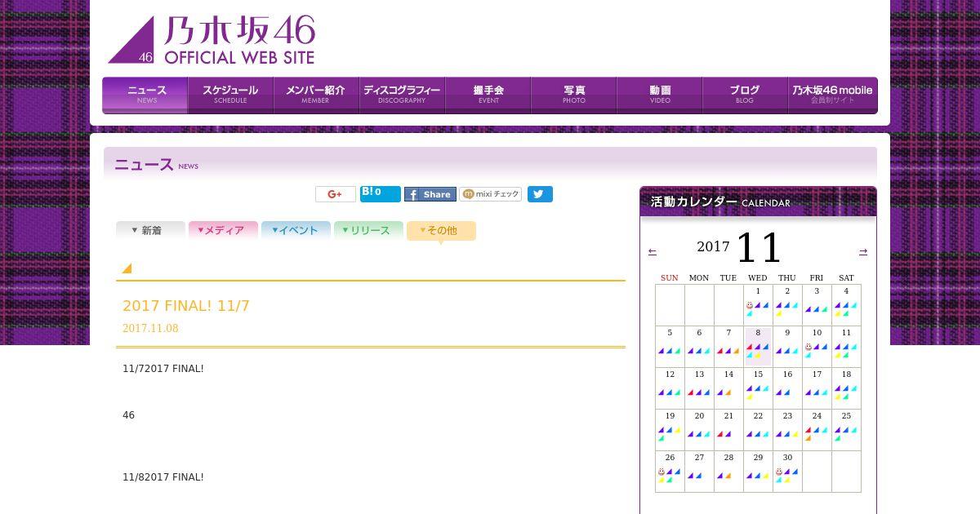980x514 pixels.
Task: Open the スケジュール SCHEDULE menu tab
Action: pyautogui.click(x=230, y=95)
